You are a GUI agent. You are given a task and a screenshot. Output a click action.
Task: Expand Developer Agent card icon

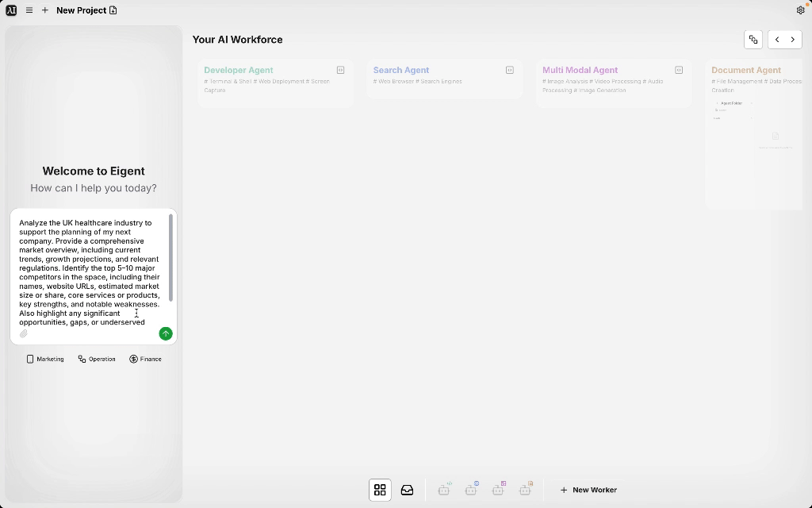click(341, 70)
